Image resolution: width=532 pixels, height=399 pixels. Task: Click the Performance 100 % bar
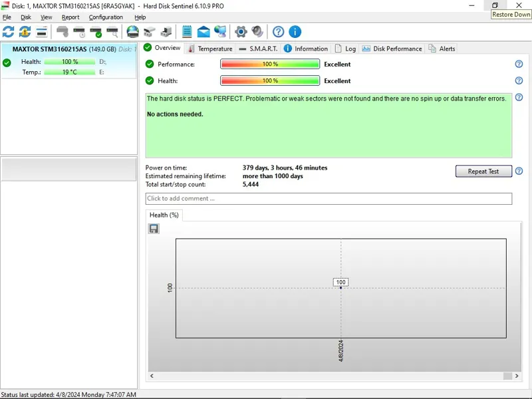click(270, 64)
